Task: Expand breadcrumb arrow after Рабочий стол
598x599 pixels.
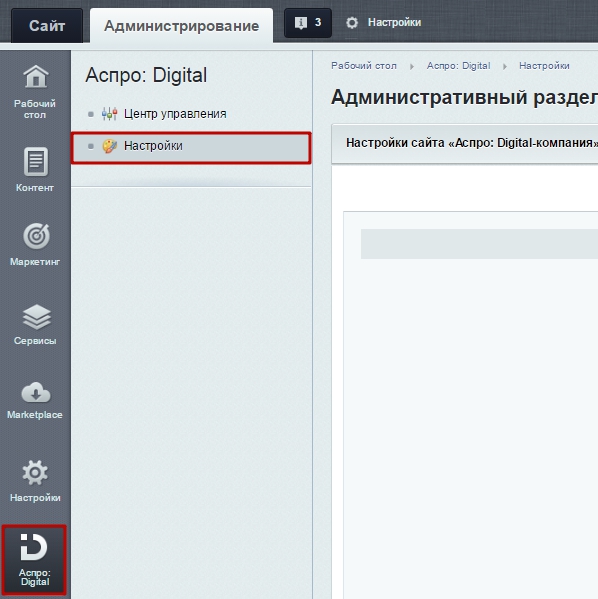Action: (x=412, y=66)
